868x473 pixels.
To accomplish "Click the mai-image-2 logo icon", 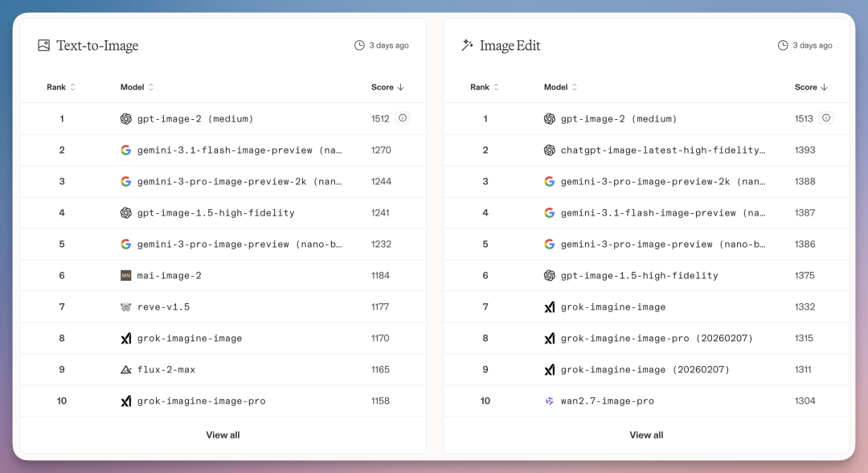I will [125, 276].
